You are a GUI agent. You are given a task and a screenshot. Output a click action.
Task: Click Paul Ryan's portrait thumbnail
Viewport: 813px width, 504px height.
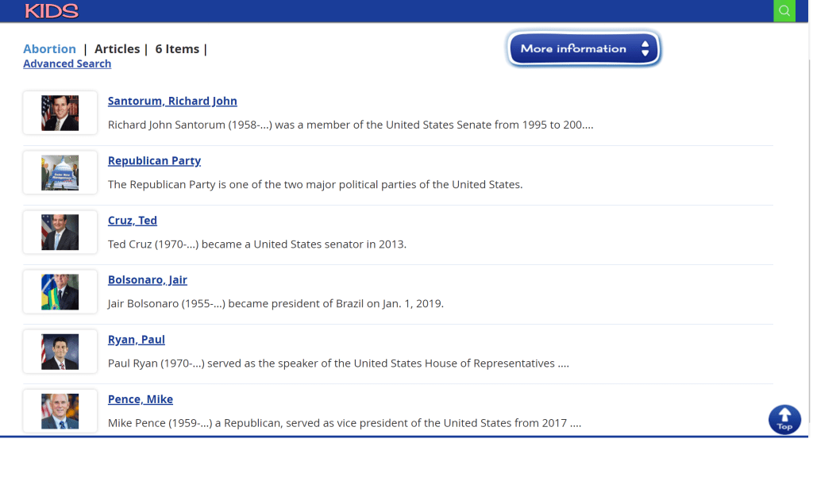click(60, 351)
